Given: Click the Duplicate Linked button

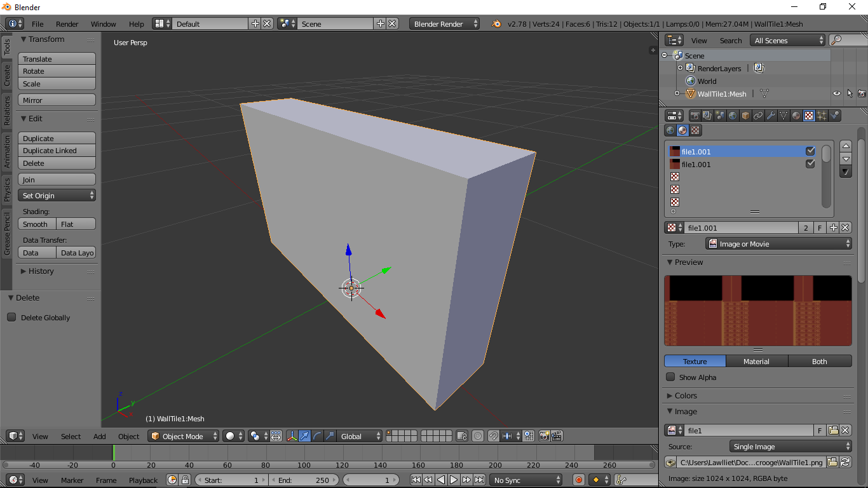Looking at the screenshot, I should [57, 151].
